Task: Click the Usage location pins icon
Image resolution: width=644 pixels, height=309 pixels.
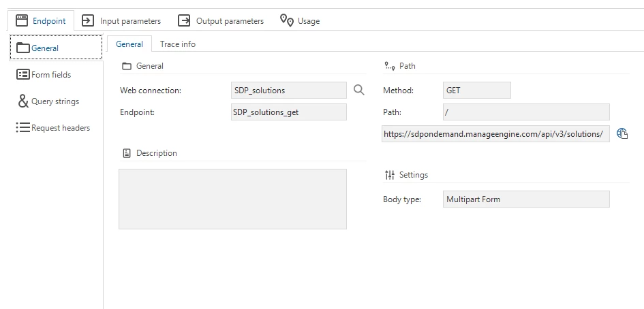Action: pos(287,20)
